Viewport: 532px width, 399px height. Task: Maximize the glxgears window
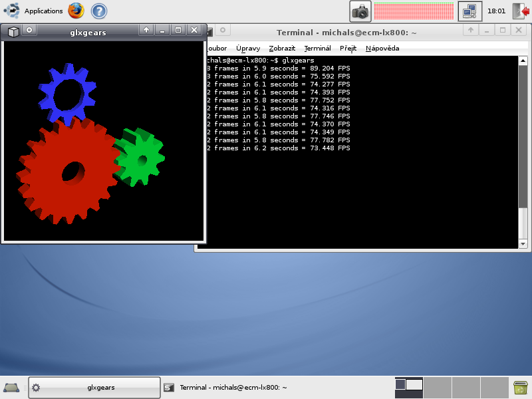tap(178, 30)
